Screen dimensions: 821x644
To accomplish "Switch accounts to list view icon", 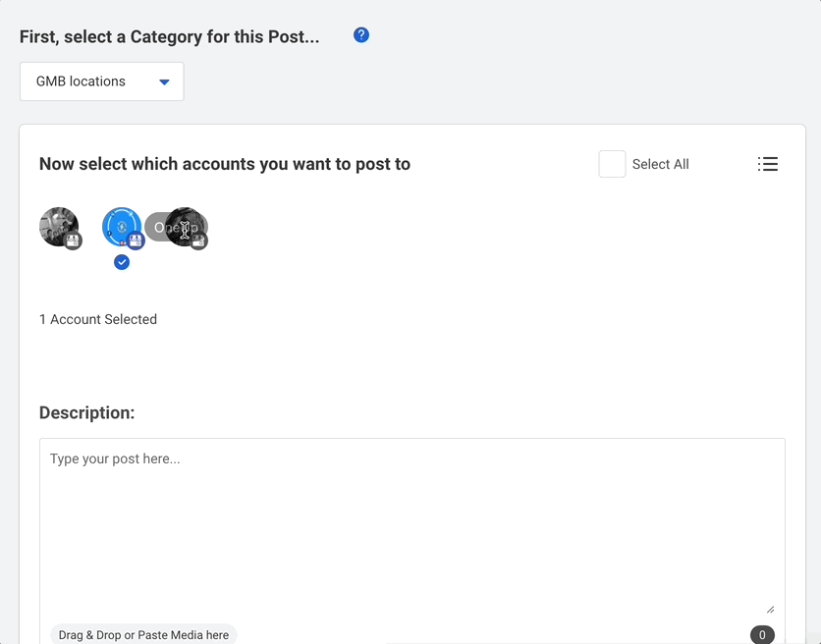I will [x=768, y=164].
